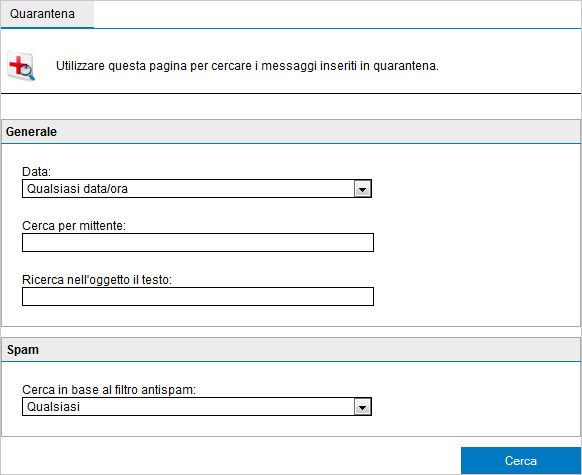This screenshot has height=475, width=582.
Task: Click the 'Ricerca nell'oggetto il testo:' label
Action: (x=97, y=280)
